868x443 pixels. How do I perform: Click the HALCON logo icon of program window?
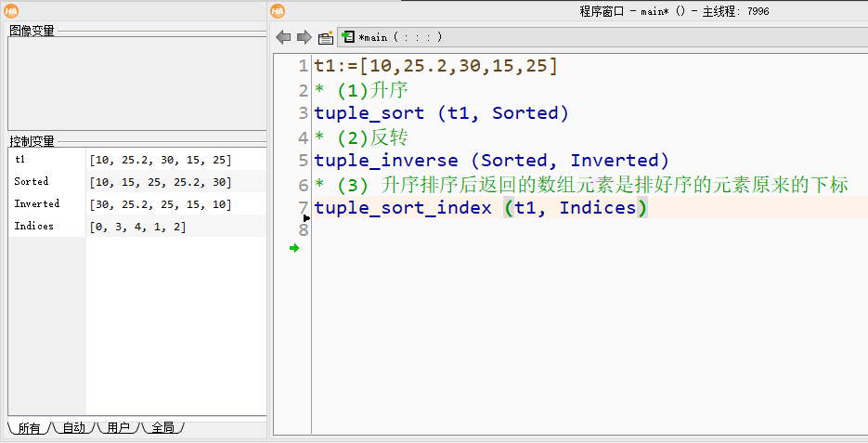pyautogui.click(x=278, y=10)
